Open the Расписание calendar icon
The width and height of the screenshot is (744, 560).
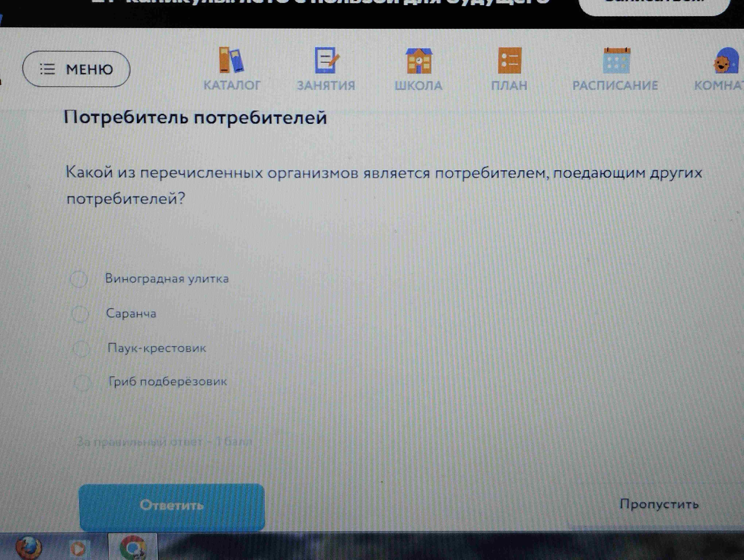(x=617, y=61)
